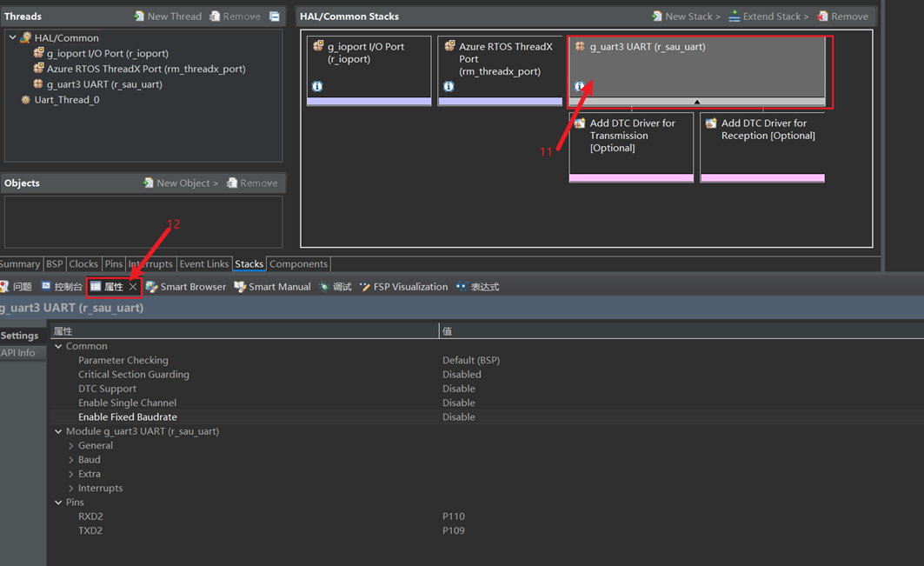Click the info icon on g_ioport stack block
The image size is (924, 566).
coord(317,86)
